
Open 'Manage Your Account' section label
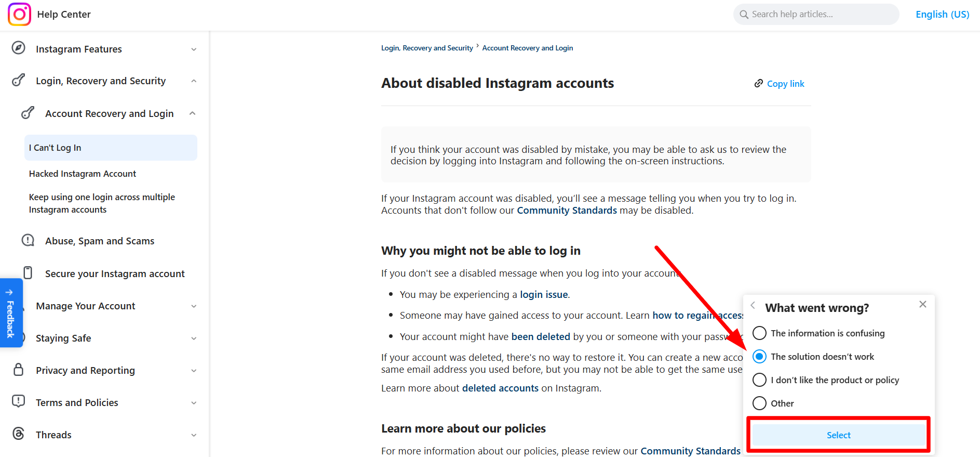(86, 306)
